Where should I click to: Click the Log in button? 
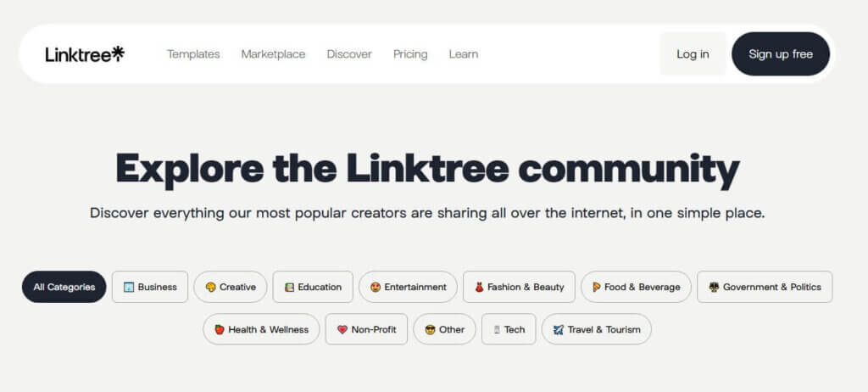point(693,53)
